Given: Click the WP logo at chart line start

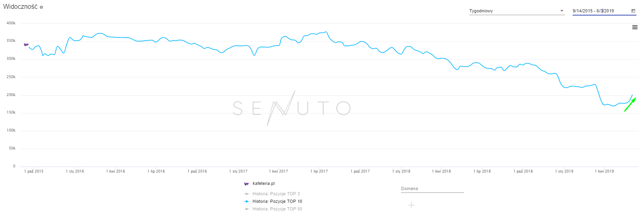Looking at the screenshot, I should (26, 45).
